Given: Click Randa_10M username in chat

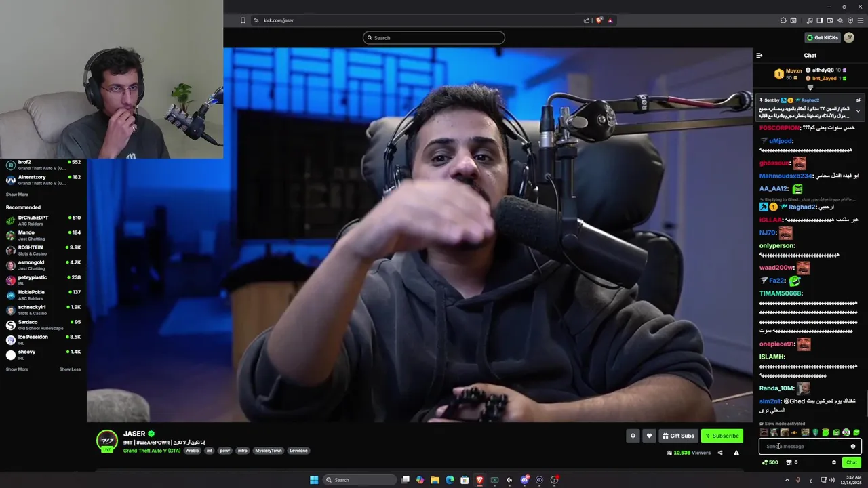Looking at the screenshot, I should point(776,388).
